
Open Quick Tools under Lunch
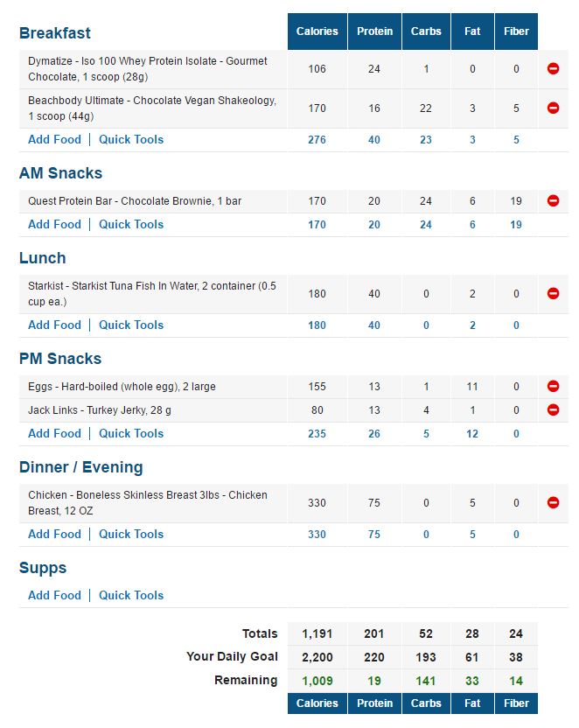[131, 325]
